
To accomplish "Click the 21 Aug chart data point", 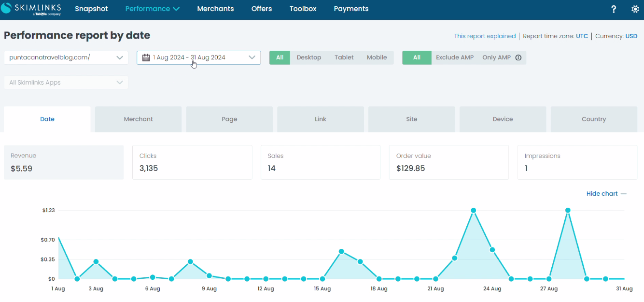I will coord(436,279).
